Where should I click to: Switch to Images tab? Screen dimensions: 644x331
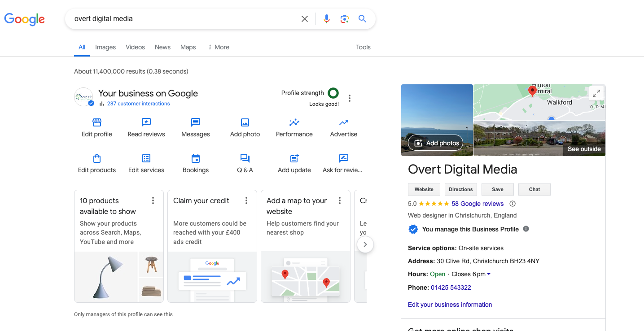point(105,47)
